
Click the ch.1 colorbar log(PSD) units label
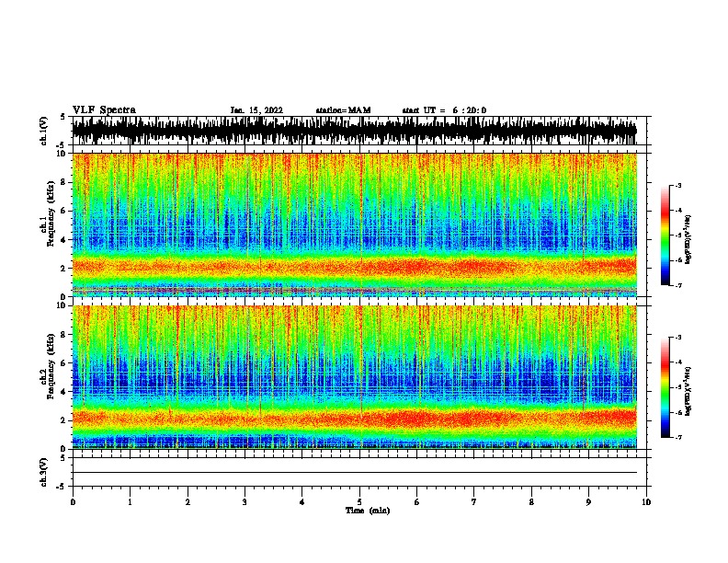[x=688, y=239]
